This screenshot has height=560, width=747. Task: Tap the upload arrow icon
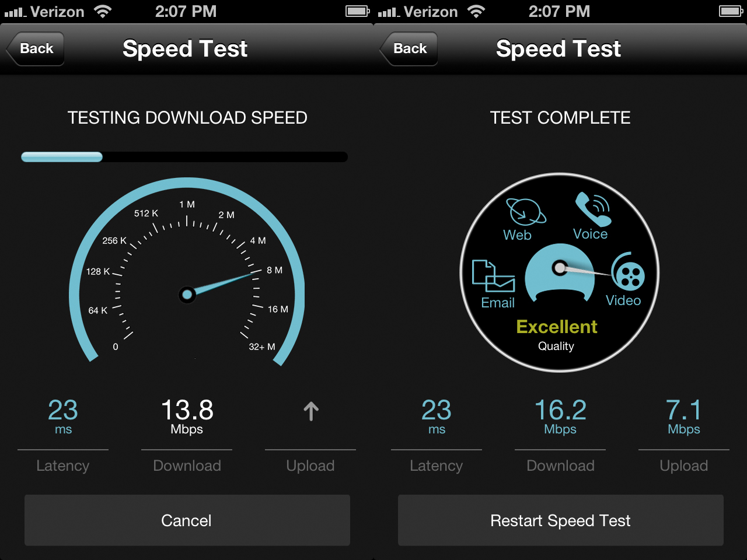(311, 411)
